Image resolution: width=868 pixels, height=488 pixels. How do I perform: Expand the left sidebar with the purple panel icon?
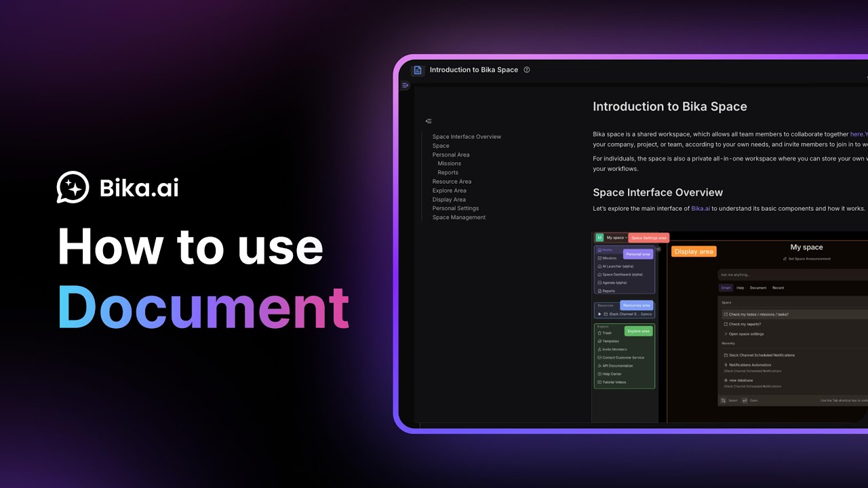(406, 85)
